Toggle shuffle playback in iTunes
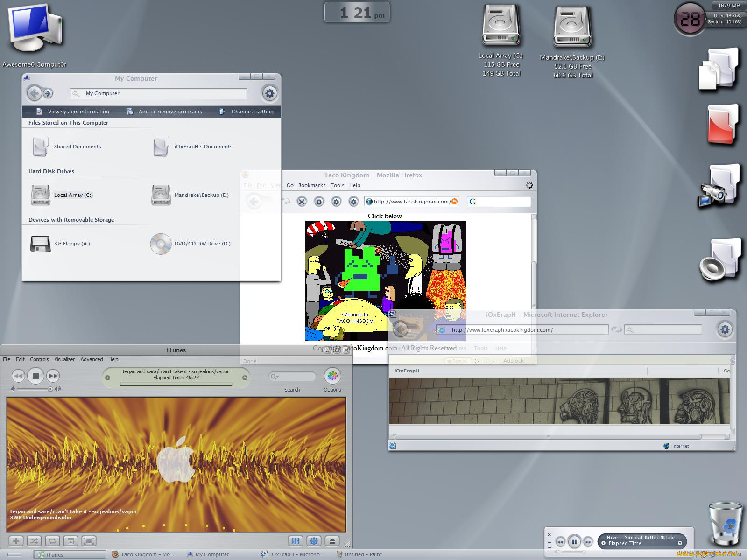The image size is (747, 560). [x=34, y=541]
